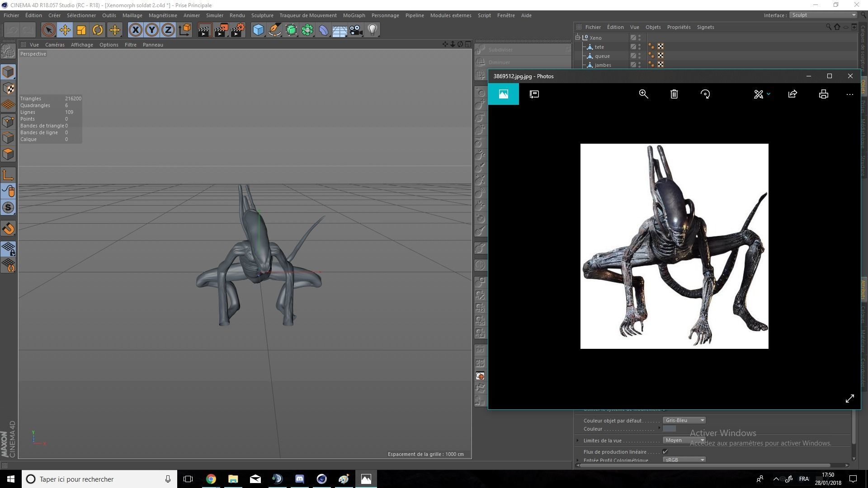Open the Limites de la vue Moyen dropdown
This screenshot has height=488, width=868.
click(684, 440)
